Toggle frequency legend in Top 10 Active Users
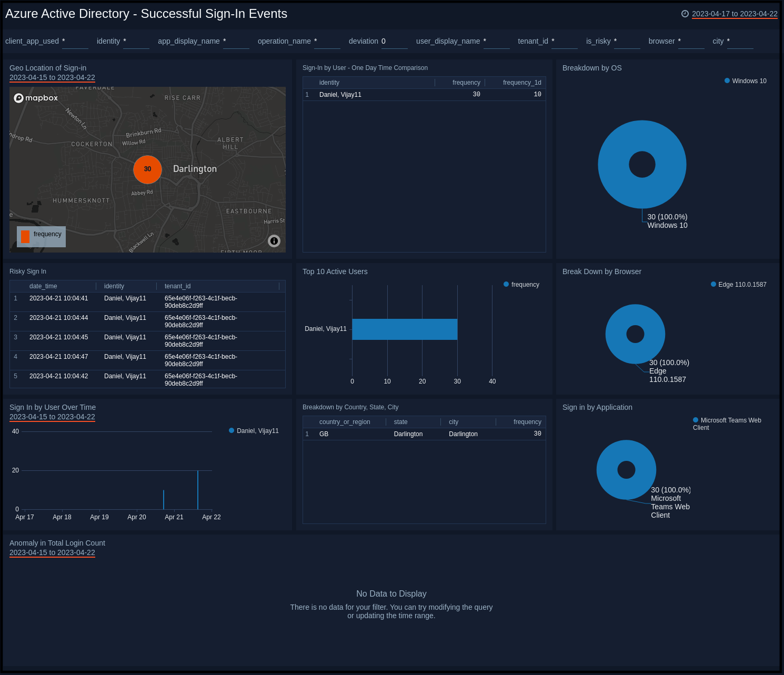This screenshot has height=675, width=784. pos(521,285)
